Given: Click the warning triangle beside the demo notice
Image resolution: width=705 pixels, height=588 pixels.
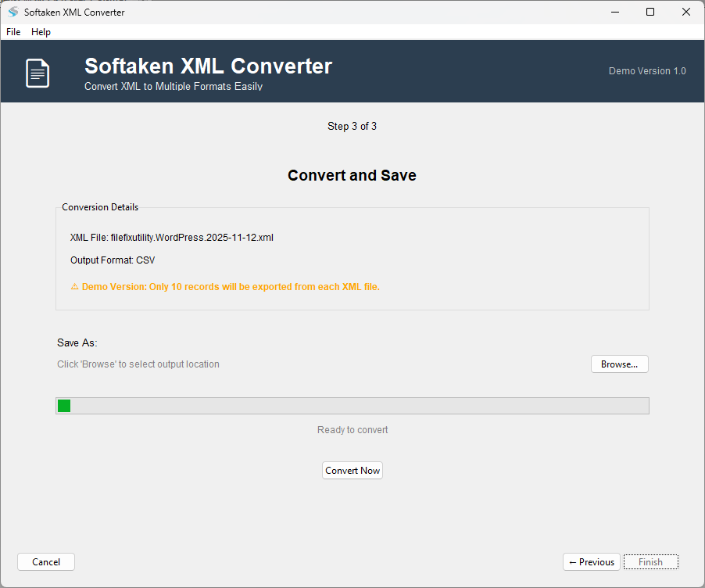Looking at the screenshot, I should [x=74, y=286].
